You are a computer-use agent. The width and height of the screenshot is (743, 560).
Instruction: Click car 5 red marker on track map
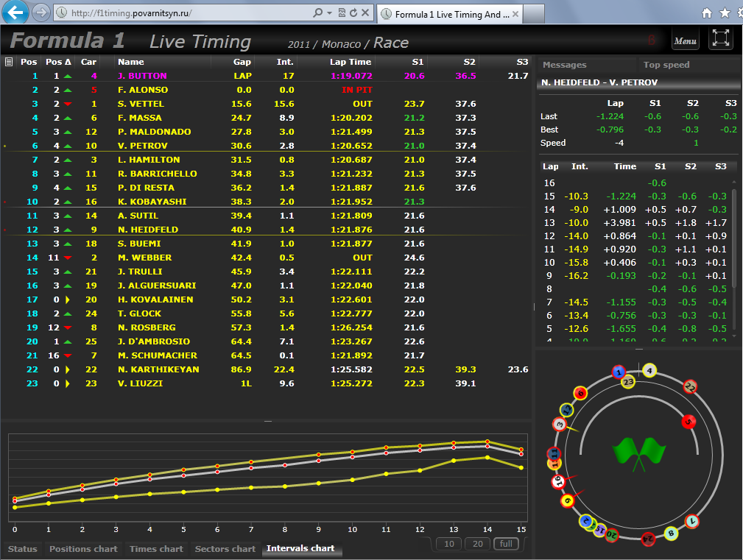tap(689, 422)
